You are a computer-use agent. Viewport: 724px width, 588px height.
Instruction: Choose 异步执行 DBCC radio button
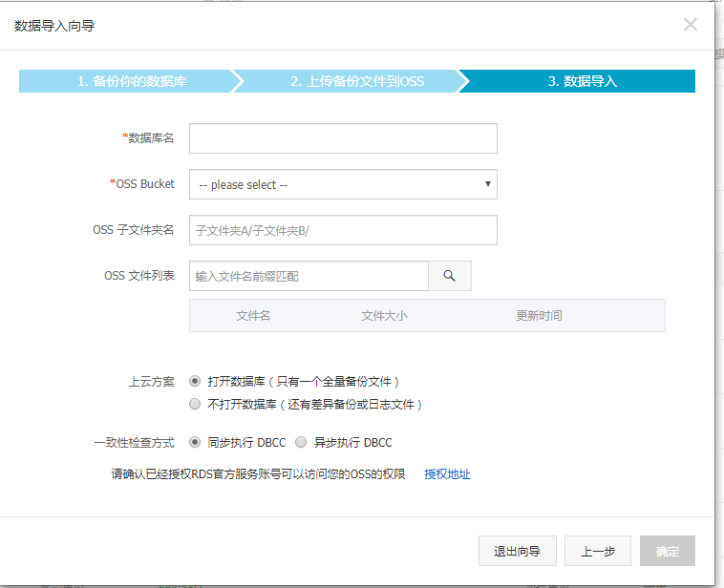(x=301, y=442)
